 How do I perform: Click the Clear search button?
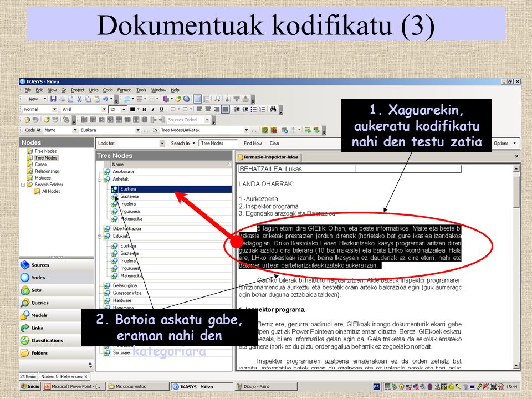coord(274,143)
